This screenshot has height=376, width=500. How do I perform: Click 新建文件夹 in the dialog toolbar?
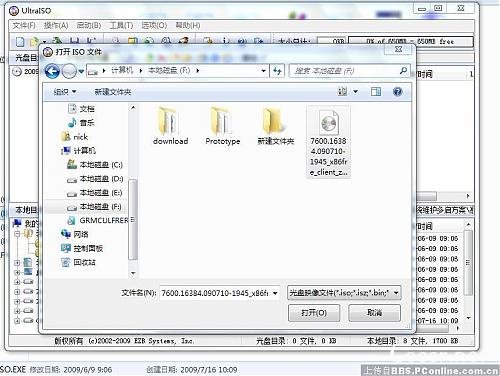point(113,92)
